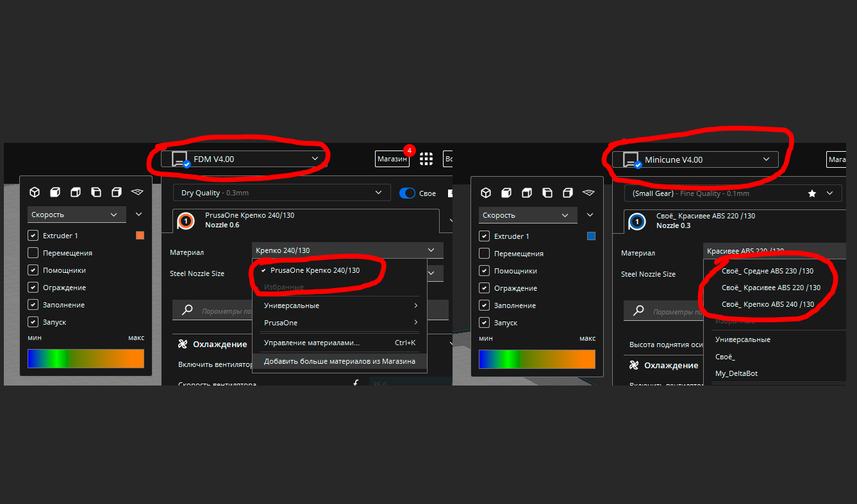Open the FDM V4.00 printer dropdown
The height and width of the screenshot is (504, 857).
244,159
